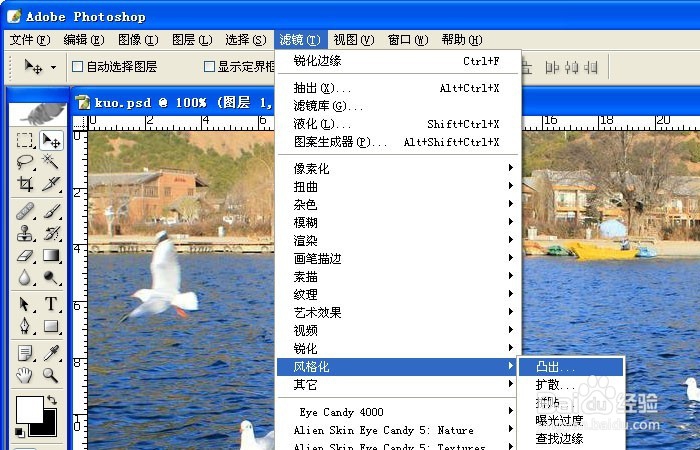The height and width of the screenshot is (450, 700).
Task: Choose 查找边缘 filter
Action: click(571, 438)
